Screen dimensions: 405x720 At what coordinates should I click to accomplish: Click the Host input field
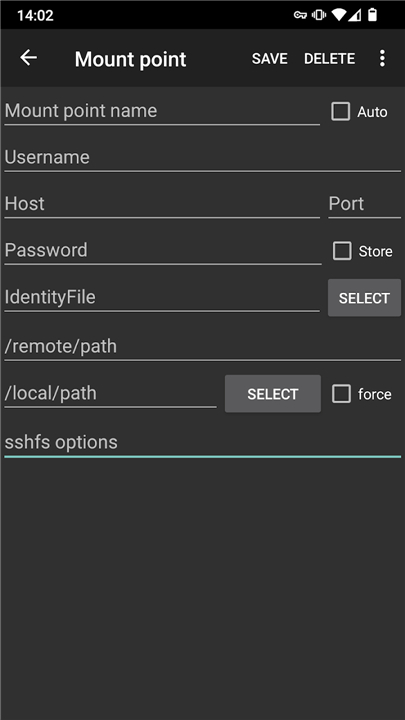pos(162,204)
